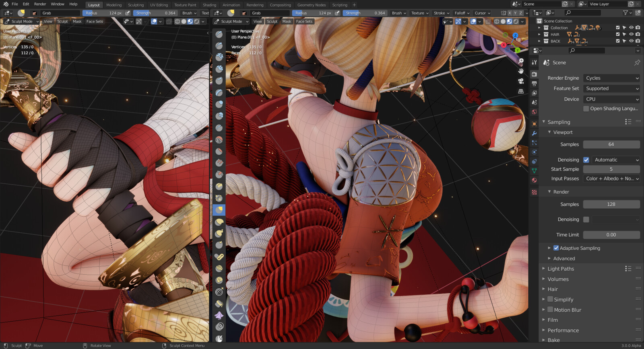Screen dimensions: 644x349
Task: Open the Render Engine Cycles dropdown
Action: coord(611,78)
